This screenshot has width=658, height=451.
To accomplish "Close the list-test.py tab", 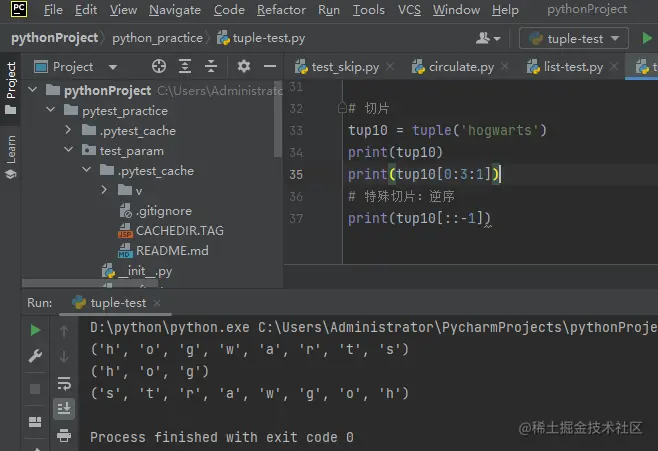I will point(614,66).
